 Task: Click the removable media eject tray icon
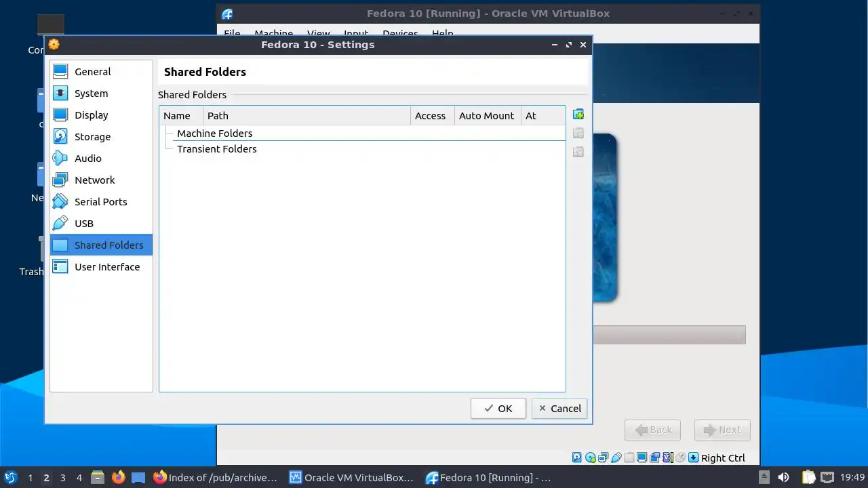click(764, 477)
